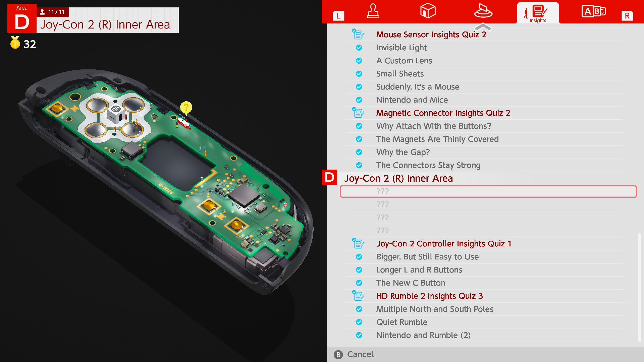The image size is (644, 362).
Task: Click the gold medal count icon
Action: pyautogui.click(x=15, y=43)
